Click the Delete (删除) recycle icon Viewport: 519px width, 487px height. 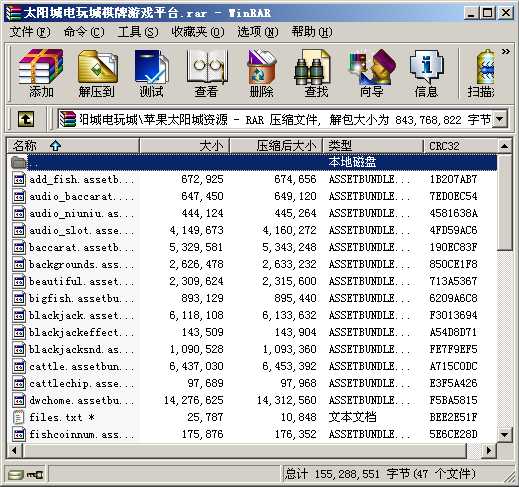click(261, 74)
